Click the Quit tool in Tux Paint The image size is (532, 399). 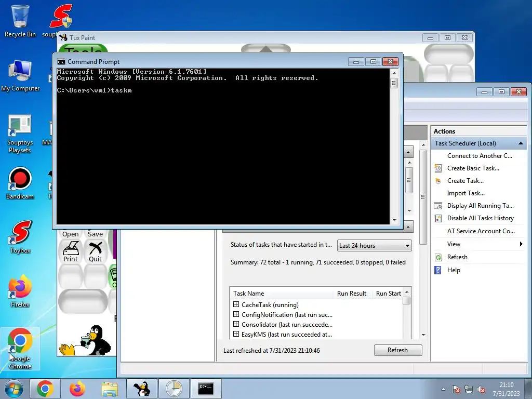(x=96, y=252)
